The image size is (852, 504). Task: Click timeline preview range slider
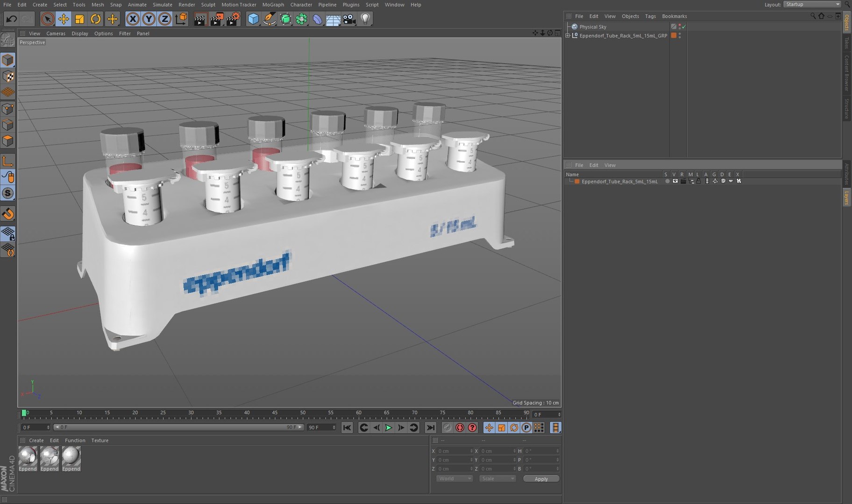[x=178, y=427]
